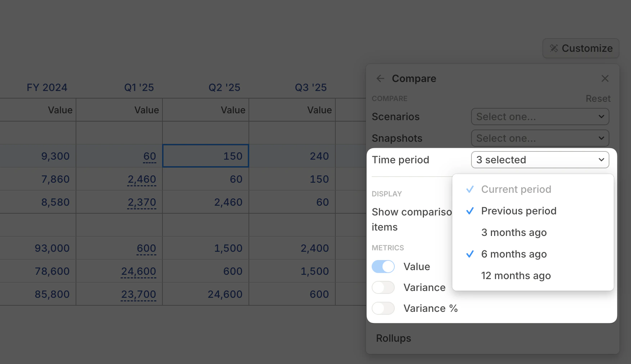Click the checkmark next to Current period
Image resolution: width=631 pixels, height=364 pixels.
tap(470, 189)
